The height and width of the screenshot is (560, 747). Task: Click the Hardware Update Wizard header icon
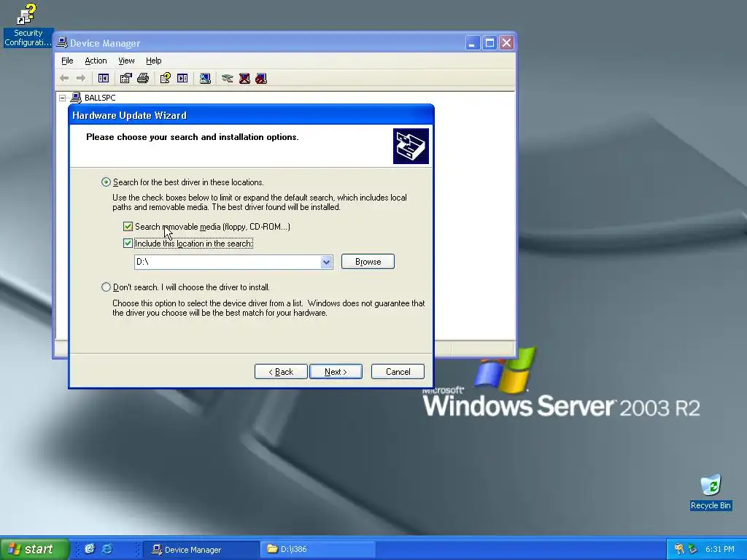coord(411,146)
